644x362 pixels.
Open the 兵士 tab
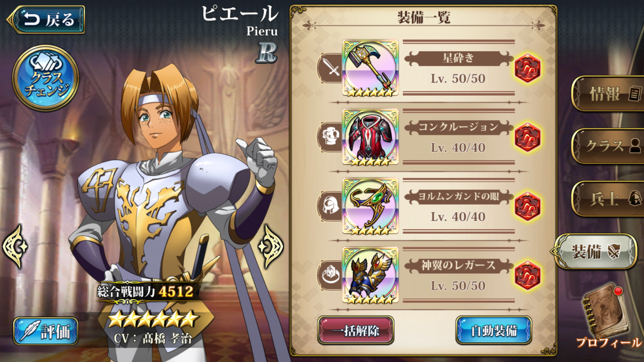click(609, 199)
